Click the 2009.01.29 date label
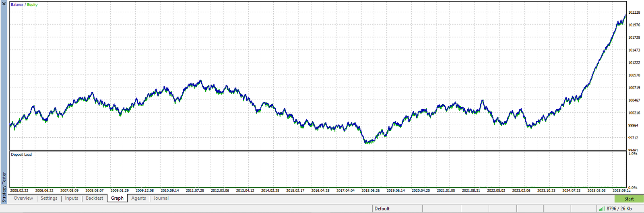 click(x=120, y=191)
